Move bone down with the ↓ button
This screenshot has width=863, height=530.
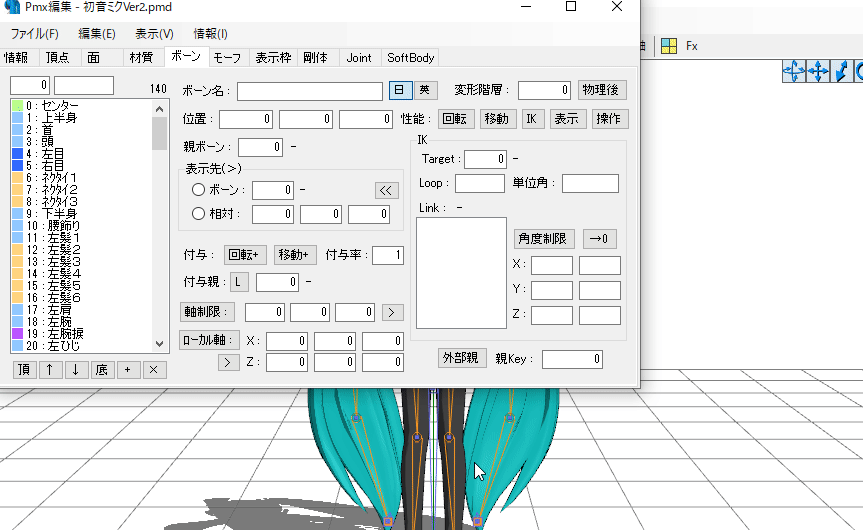click(x=76, y=370)
